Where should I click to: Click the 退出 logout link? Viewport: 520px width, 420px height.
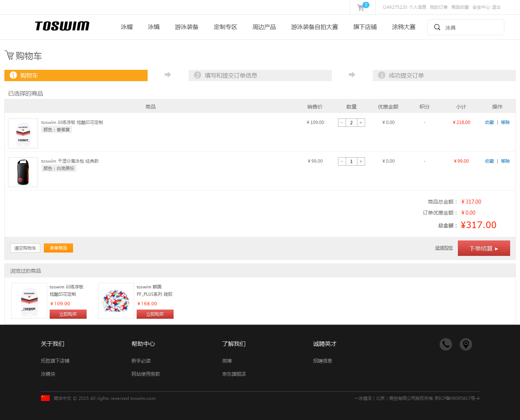pyautogui.click(x=496, y=7)
